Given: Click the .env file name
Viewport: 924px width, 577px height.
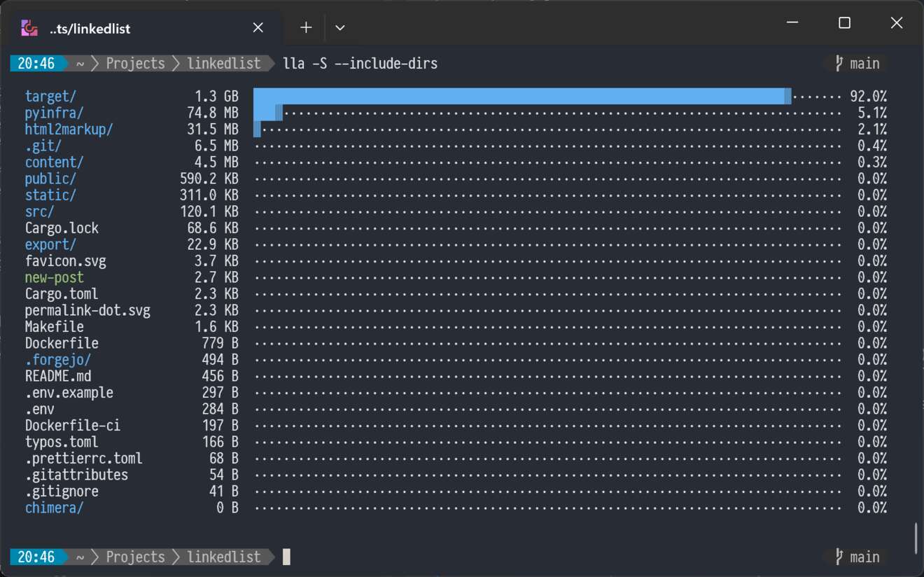Looking at the screenshot, I should tap(40, 409).
